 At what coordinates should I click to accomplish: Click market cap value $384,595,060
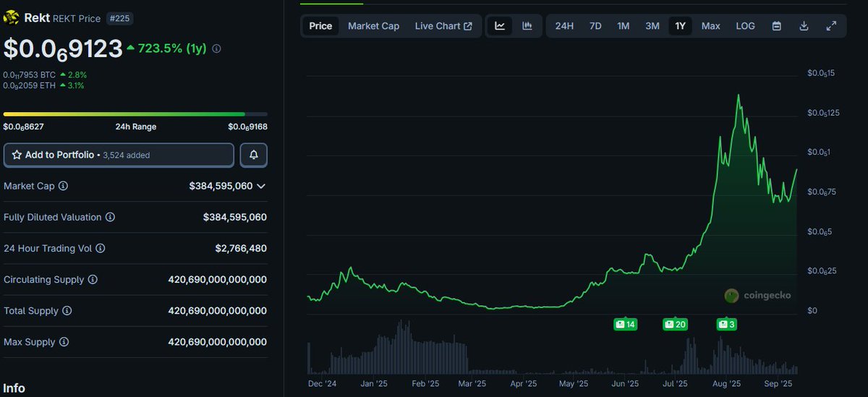pos(221,186)
